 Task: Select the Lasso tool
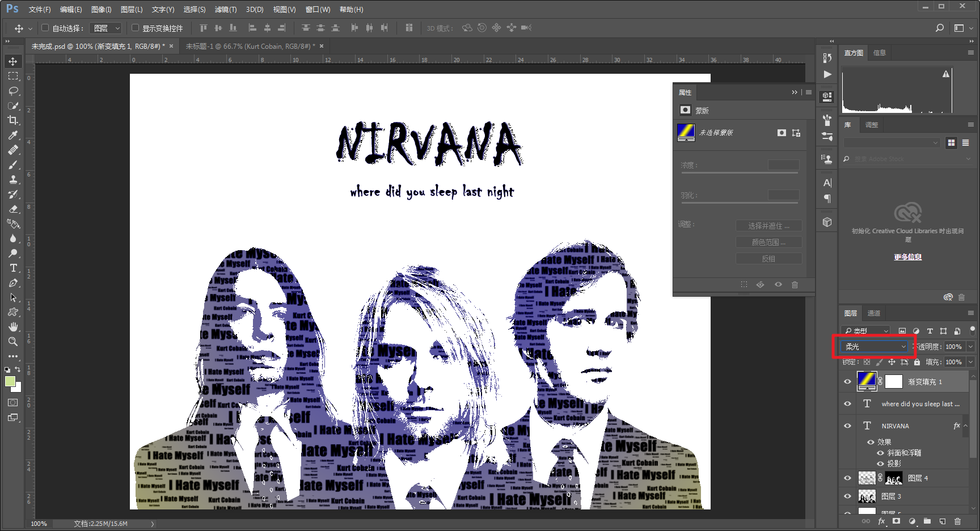click(13, 91)
